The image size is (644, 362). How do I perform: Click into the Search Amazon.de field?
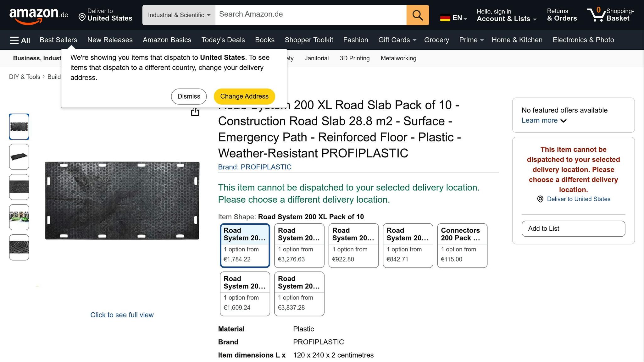point(311,15)
